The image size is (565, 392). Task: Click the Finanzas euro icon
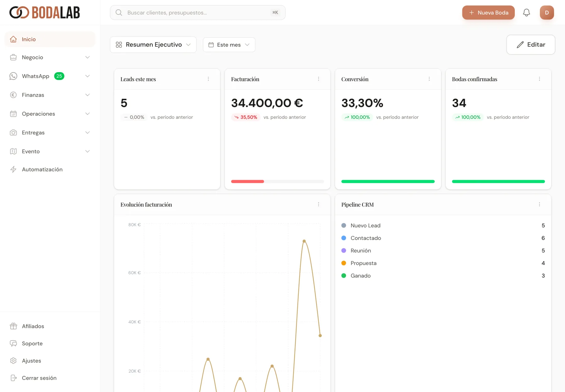click(x=13, y=95)
